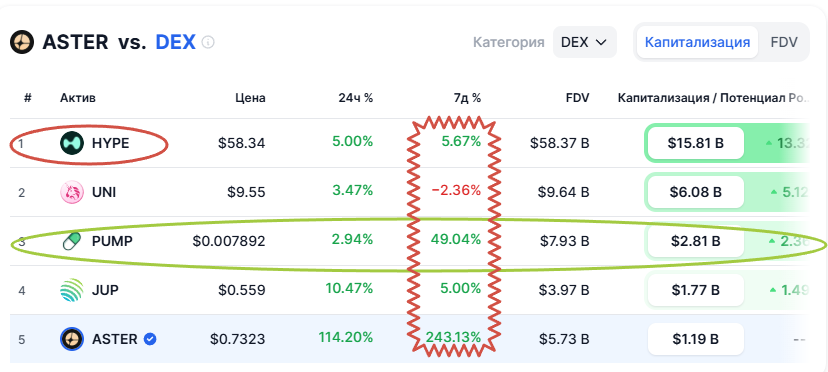The height and width of the screenshot is (372, 828).
Task: Click the 2.94% 24h change for PUMP
Action: coord(353,239)
